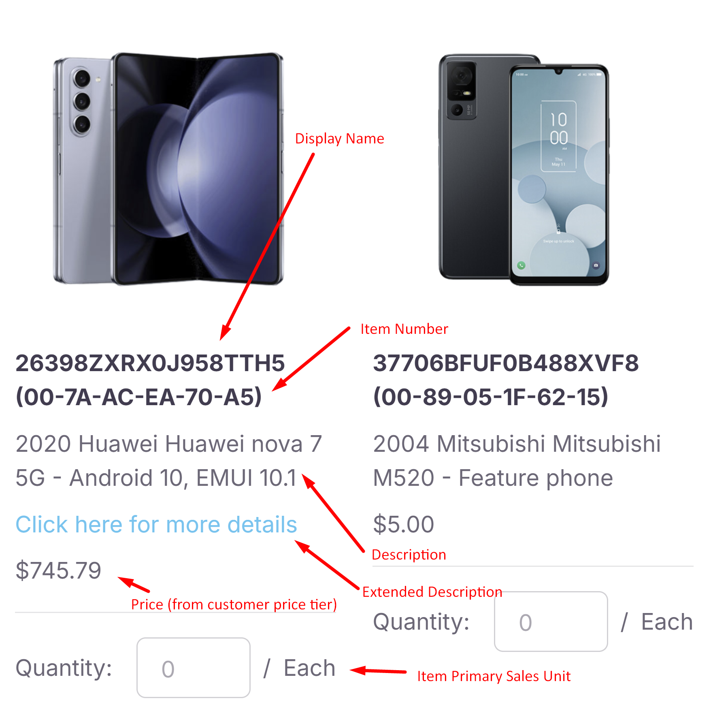Screen dimensions: 728x705
Task: Click the 'Extended Description' annotation label
Action: click(x=432, y=592)
